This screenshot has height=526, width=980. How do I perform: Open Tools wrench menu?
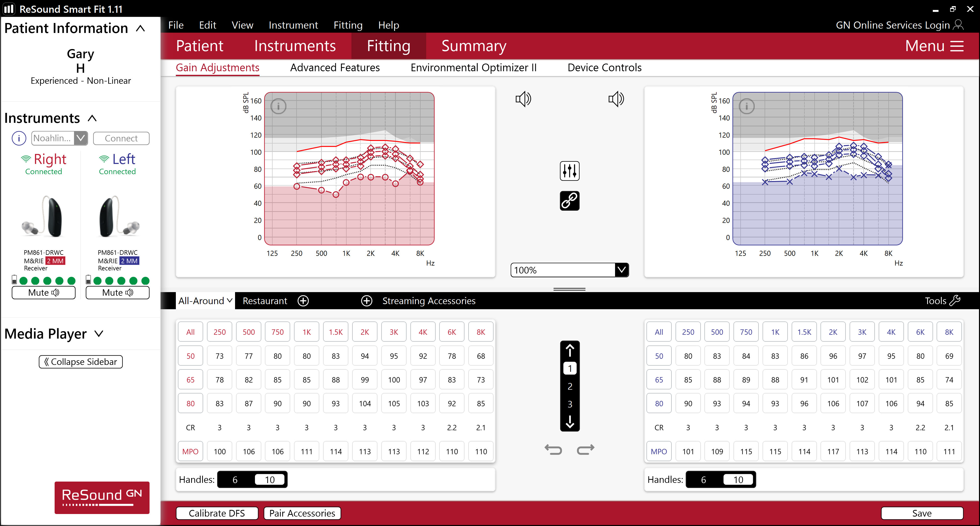click(x=942, y=301)
